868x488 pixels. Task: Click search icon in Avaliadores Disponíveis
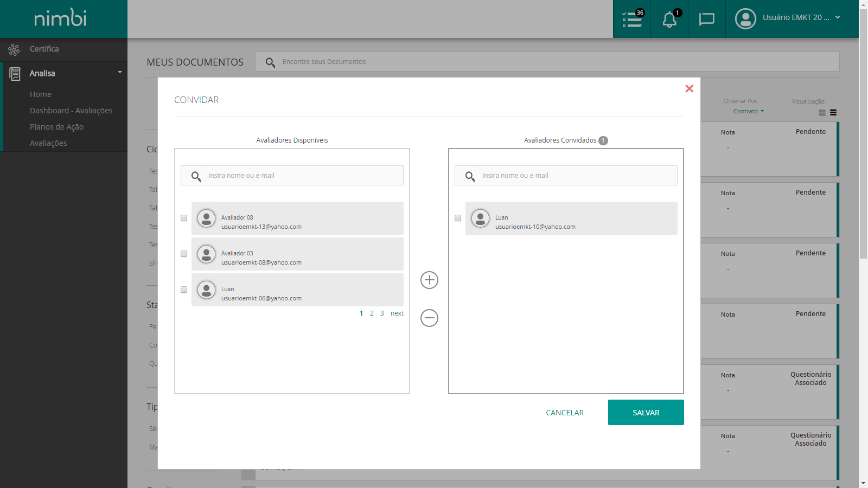pos(196,176)
